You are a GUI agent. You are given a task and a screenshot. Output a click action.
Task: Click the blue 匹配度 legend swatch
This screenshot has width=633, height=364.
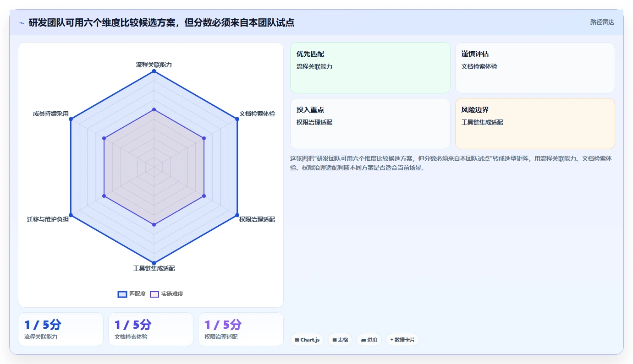(x=122, y=294)
